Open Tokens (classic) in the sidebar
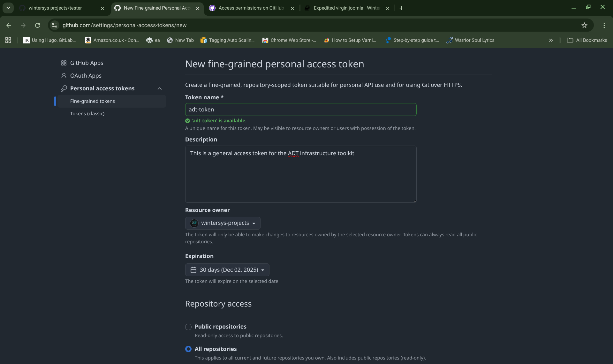Screen dimensions: 613x364 pyautogui.click(x=87, y=114)
